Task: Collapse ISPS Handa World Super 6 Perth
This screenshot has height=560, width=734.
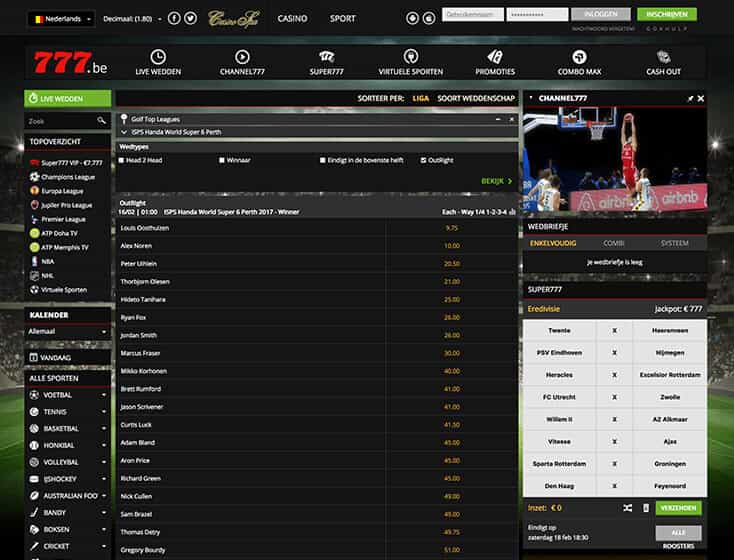Action: tap(124, 132)
